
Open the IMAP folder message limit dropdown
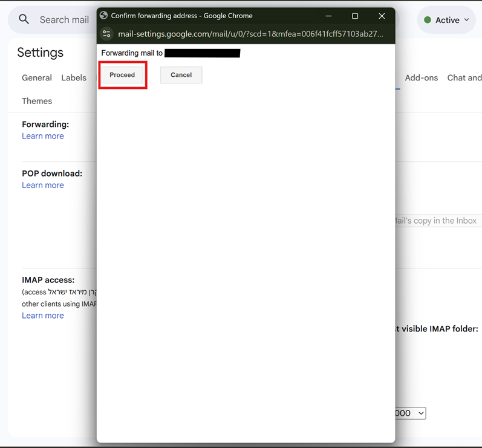coord(411,413)
